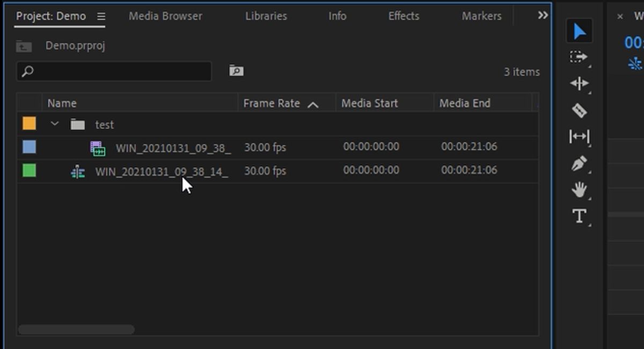Image resolution: width=644 pixels, height=349 pixels.
Task: Select the Track Select Forward tool
Action: click(580, 57)
